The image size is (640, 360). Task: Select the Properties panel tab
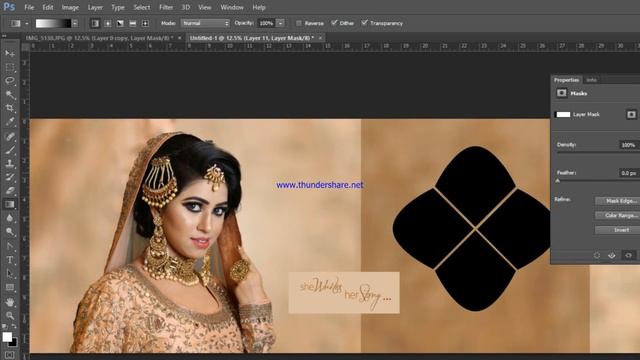coord(567,80)
